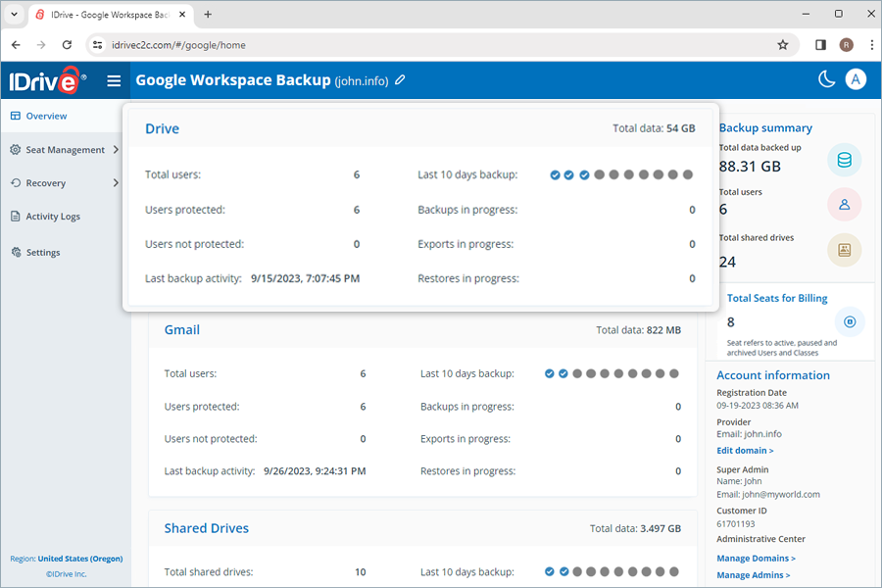The height and width of the screenshot is (588, 882).
Task: Click first Gmail backup status checkmark
Action: [x=550, y=373]
